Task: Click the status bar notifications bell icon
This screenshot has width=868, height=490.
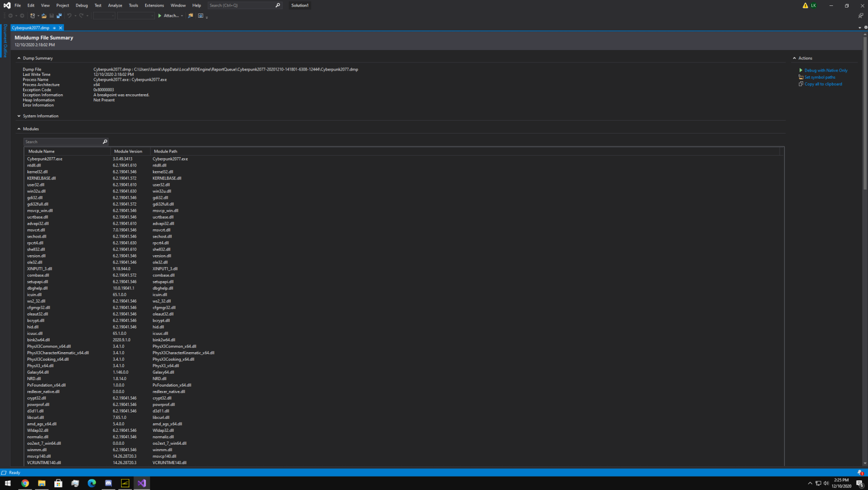Action: [x=860, y=472]
